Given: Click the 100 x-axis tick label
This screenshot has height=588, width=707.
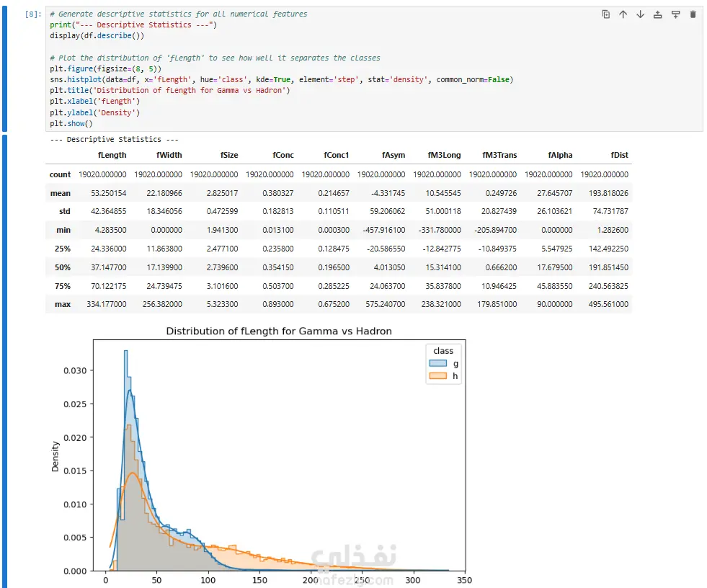Looking at the screenshot, I should click(208, 580).
